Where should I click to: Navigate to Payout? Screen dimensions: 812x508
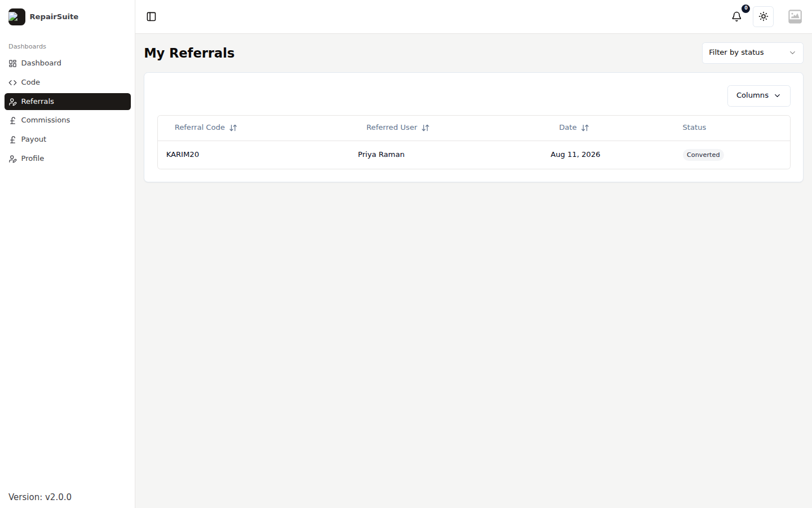click(x=68, y=139)
